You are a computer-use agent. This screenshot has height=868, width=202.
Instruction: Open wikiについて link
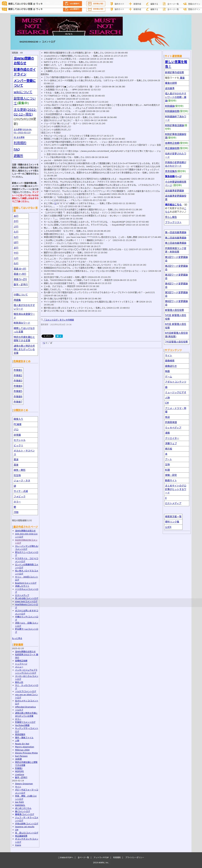(x=23, y=92)
